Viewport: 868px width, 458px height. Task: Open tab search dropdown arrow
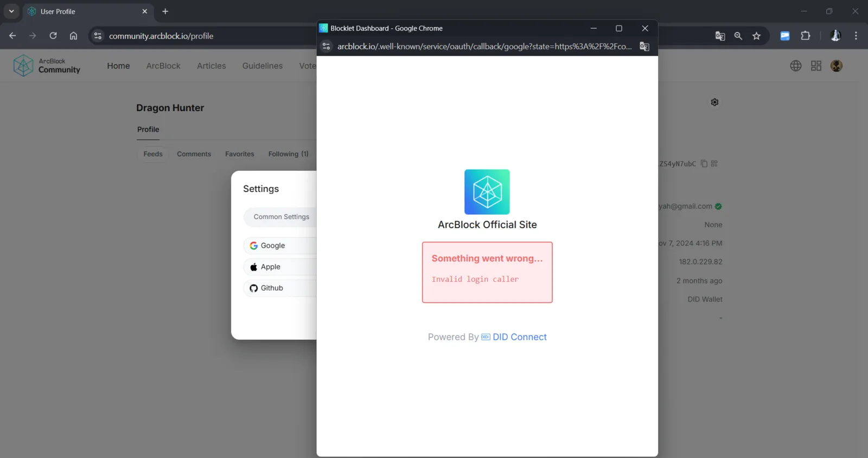click(11, 11)
